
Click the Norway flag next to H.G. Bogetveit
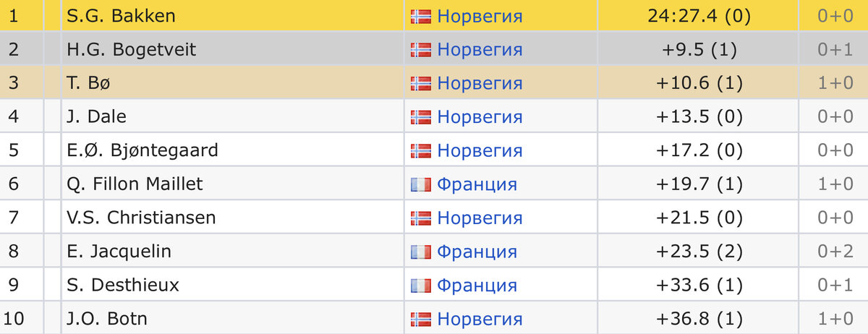420,50
